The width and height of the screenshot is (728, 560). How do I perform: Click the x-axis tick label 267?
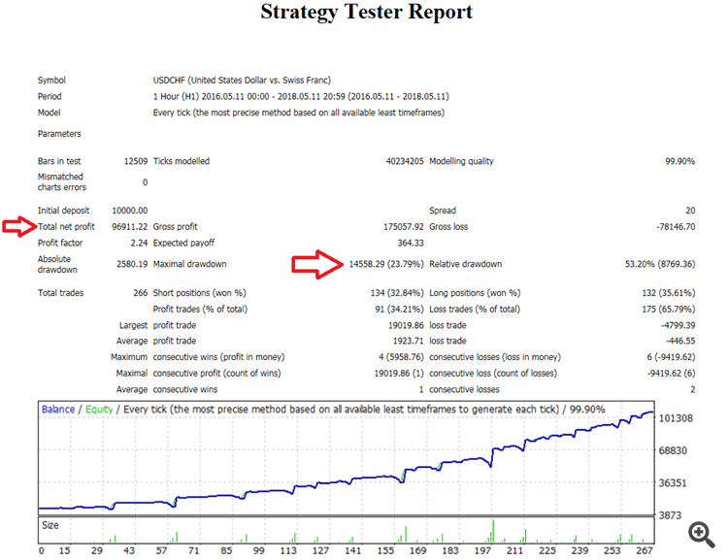(645, 550)
